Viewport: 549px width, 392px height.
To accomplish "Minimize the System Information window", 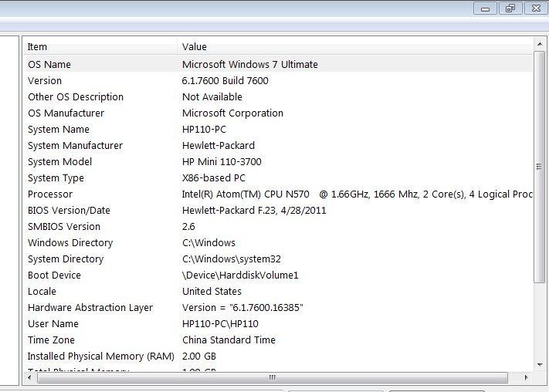I will 485,8.
